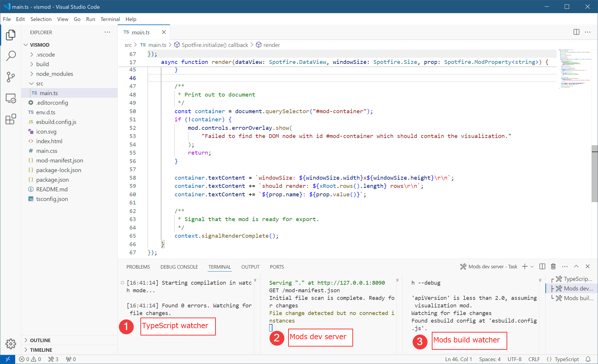Open env.d.ts file
The width and height of the screenshot is (598, 364).
pyautogui.click(x=69, y=112)
